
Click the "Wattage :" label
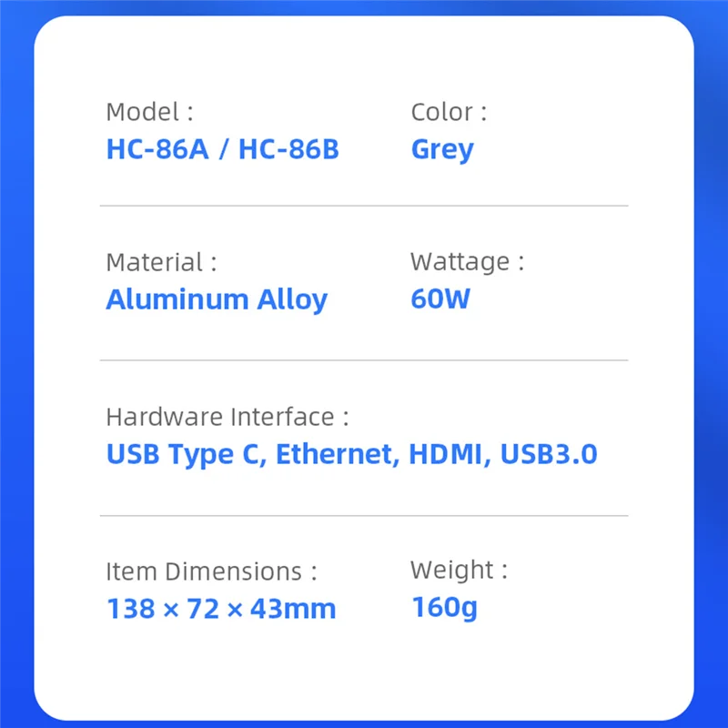click(x=467, y=262)
